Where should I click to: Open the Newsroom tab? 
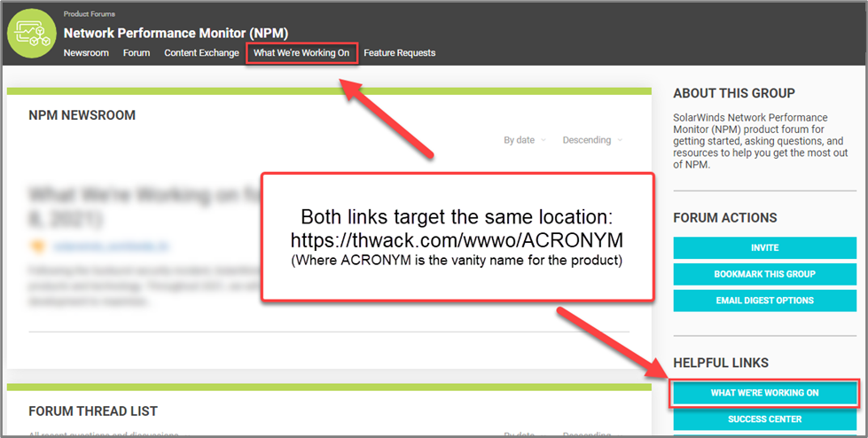86,53
